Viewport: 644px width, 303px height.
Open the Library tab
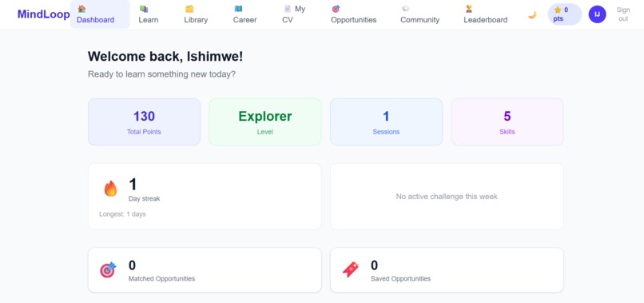[x=196, y=14]
